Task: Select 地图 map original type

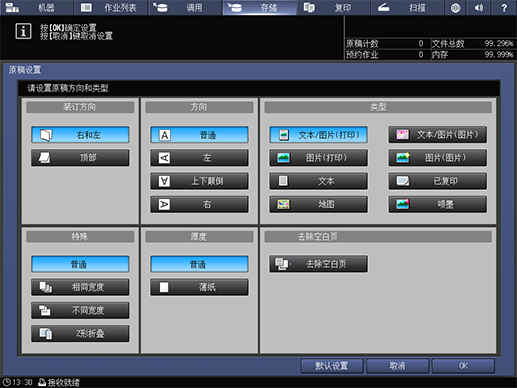Action: [x=319, y=204]
